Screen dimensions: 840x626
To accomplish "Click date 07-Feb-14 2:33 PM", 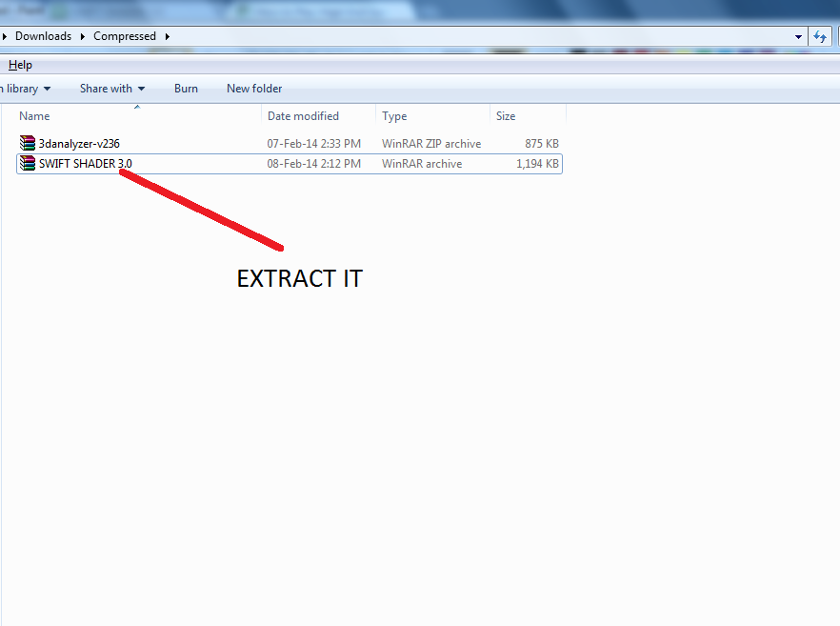I will click(314, 144).
